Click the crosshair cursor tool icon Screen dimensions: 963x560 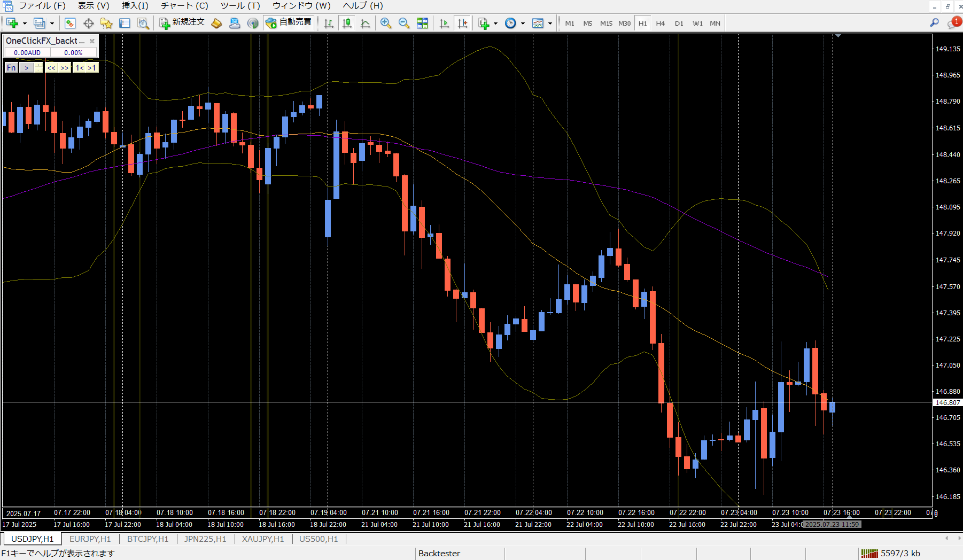click(88, 23)
